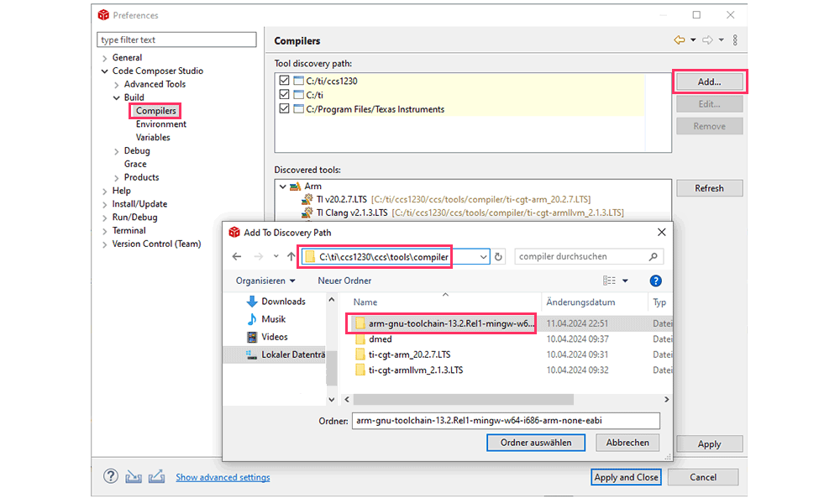The width and height of the screenshot is (840, 504).
Task: Uncheck C:/Program Files/Texas Instruments path
Action: tap(284, 108)
